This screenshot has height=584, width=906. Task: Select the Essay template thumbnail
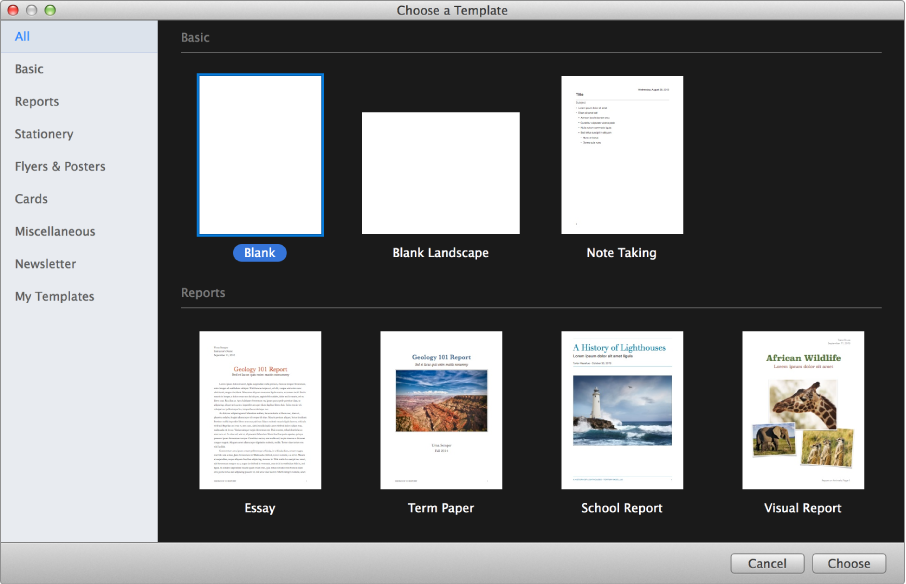[x=260, y=410]
